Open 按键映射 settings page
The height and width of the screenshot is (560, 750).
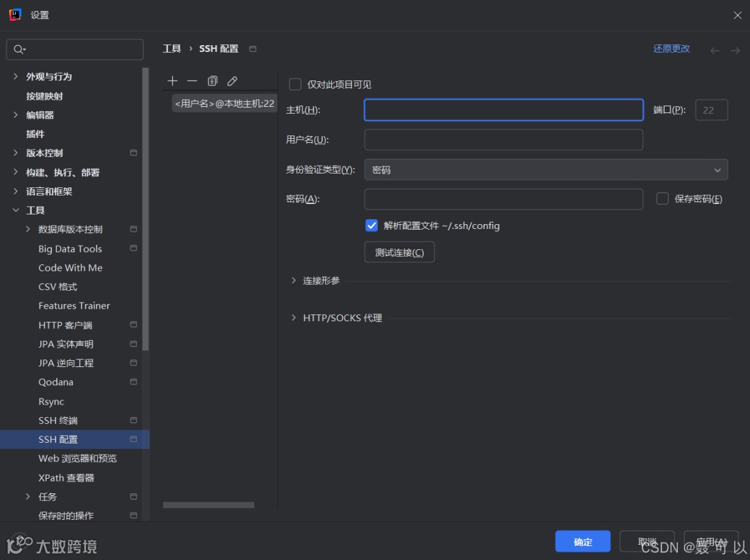click(44, 96)
